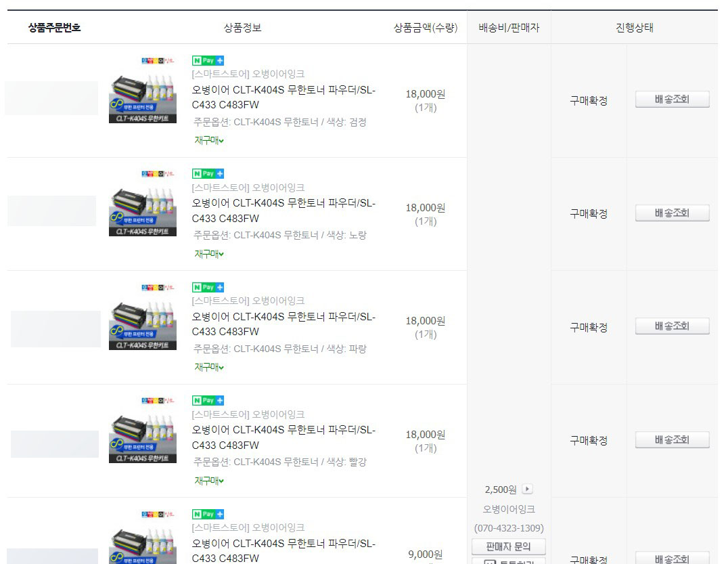Open 오병이어 CLT-K404S title link in 파랑 row
This screenshot has height=564, width=728.
283,324
